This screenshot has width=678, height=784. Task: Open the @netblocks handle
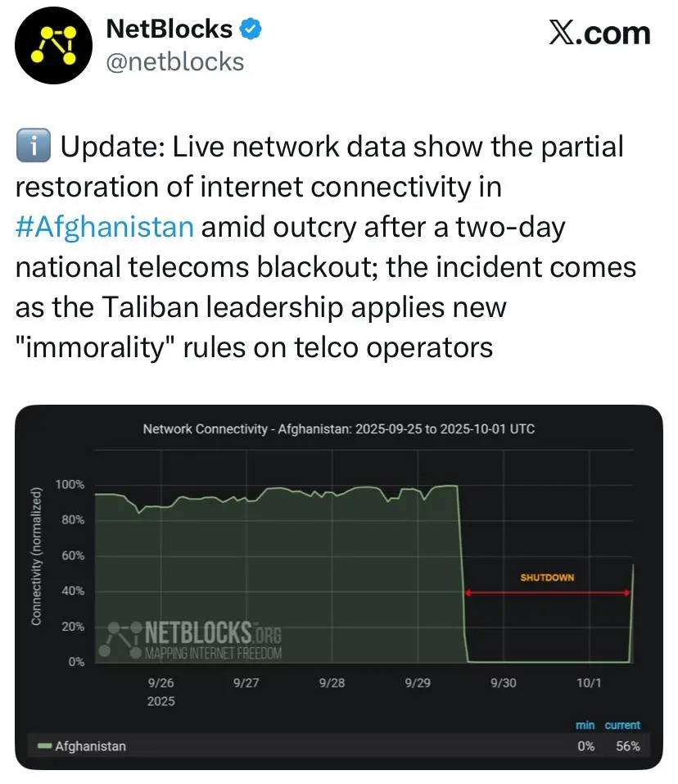175,61
